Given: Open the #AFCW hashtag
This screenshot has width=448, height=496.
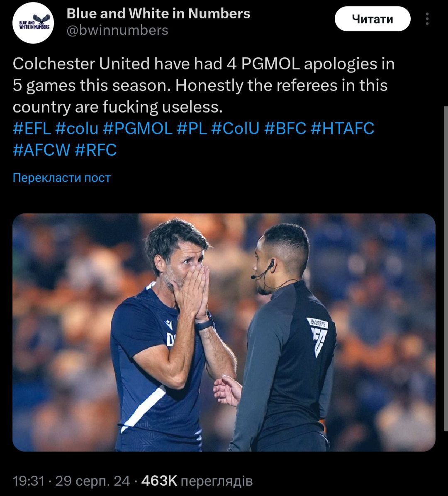Looking at the screenshot, I should click(x=41, y=150).
